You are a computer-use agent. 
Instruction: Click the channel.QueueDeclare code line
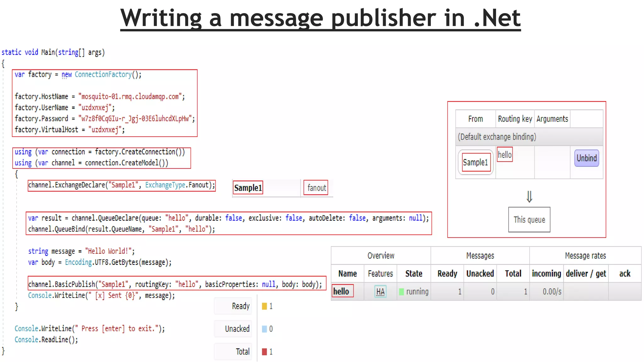tap(229, 218)
